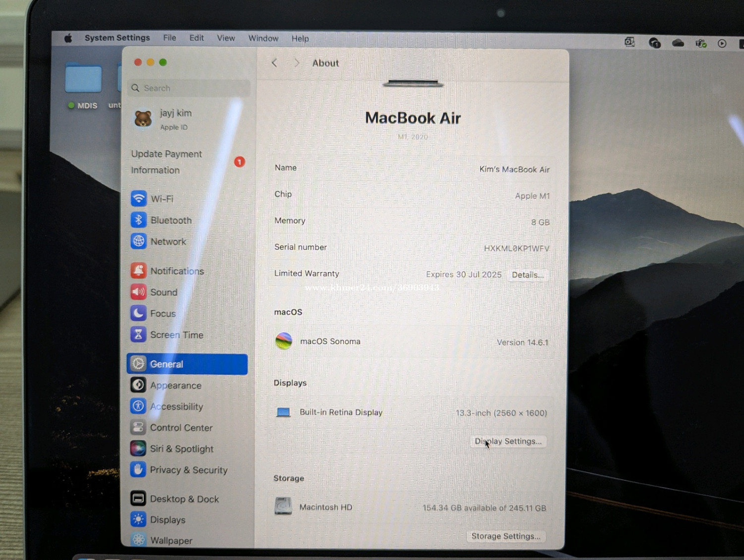The image size is (744, 560).
Task: Click the Kim's MacBook Air name value
Action: tap(514, 169)
